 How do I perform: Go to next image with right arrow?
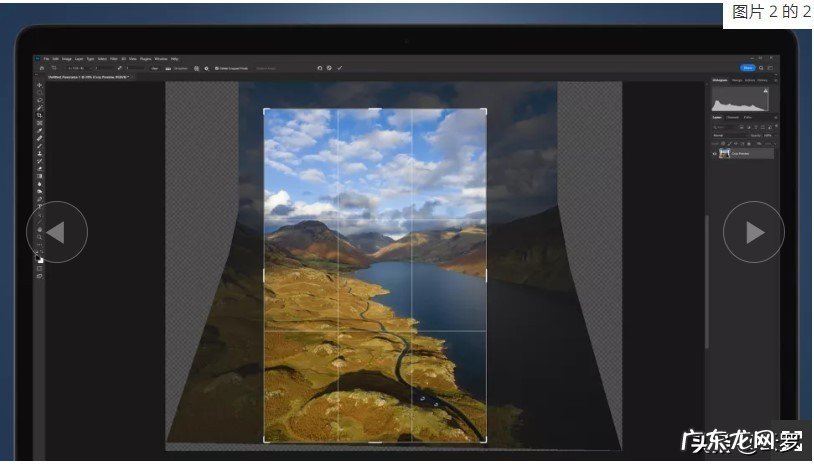pyautogui.click(x=753, y=232)
